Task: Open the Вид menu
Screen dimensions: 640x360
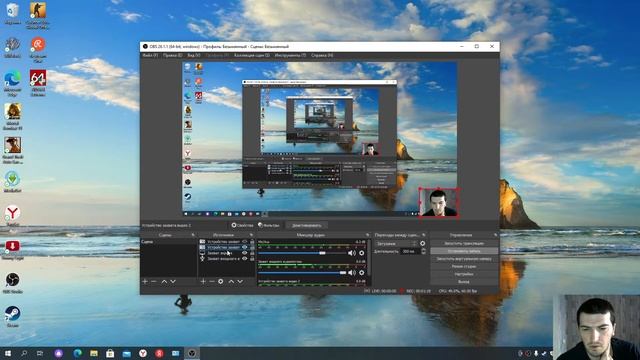Action: pos(194,56)
